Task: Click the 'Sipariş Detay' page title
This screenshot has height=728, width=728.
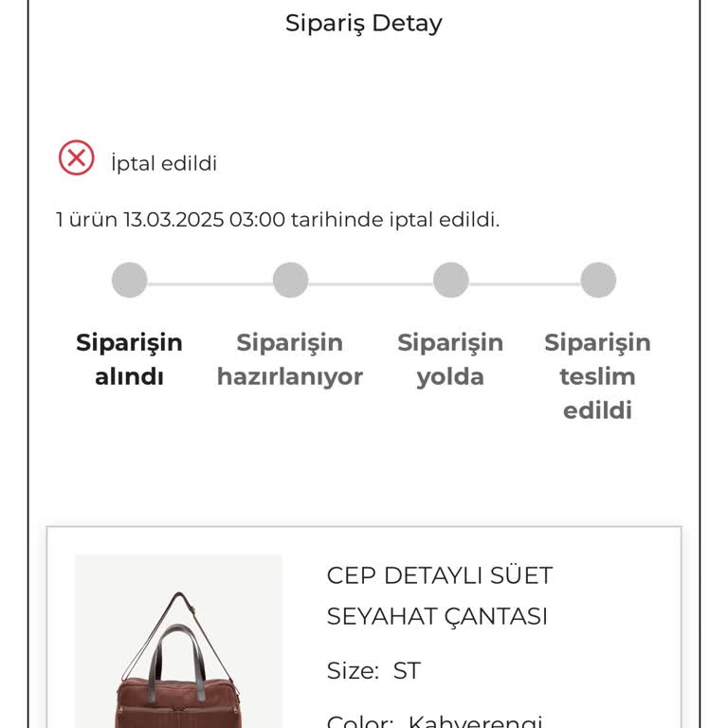Action: 364,23
